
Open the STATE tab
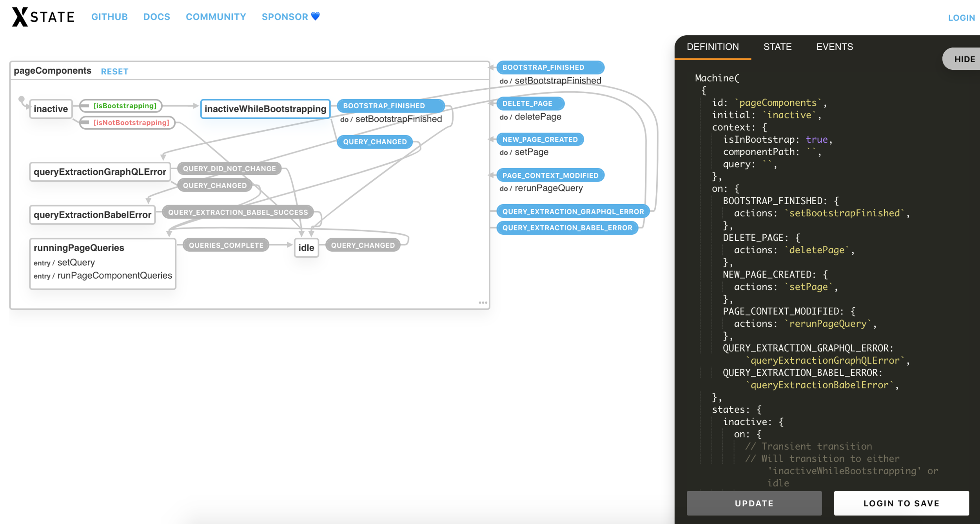point(777,47)
